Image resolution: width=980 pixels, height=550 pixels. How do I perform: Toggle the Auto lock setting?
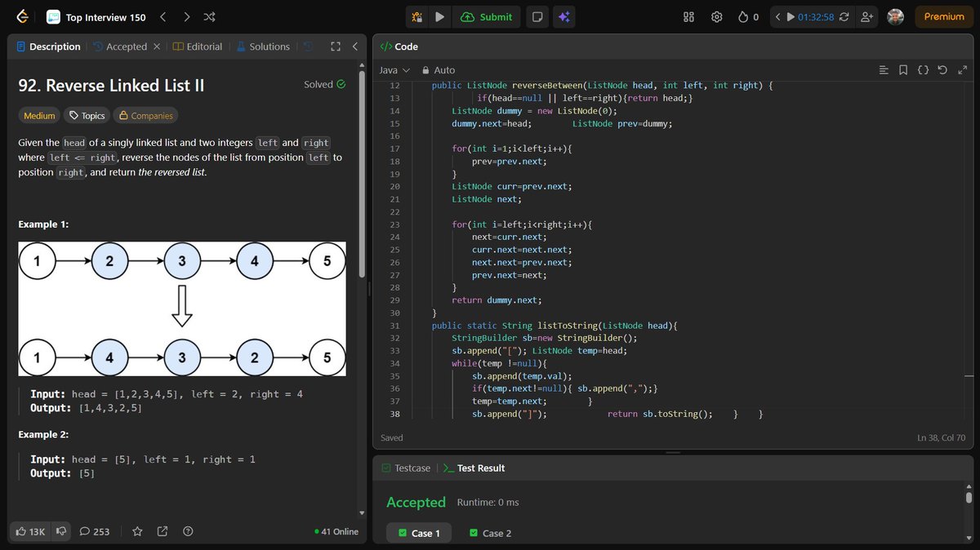pyautogui.click(x=438, y=70)
